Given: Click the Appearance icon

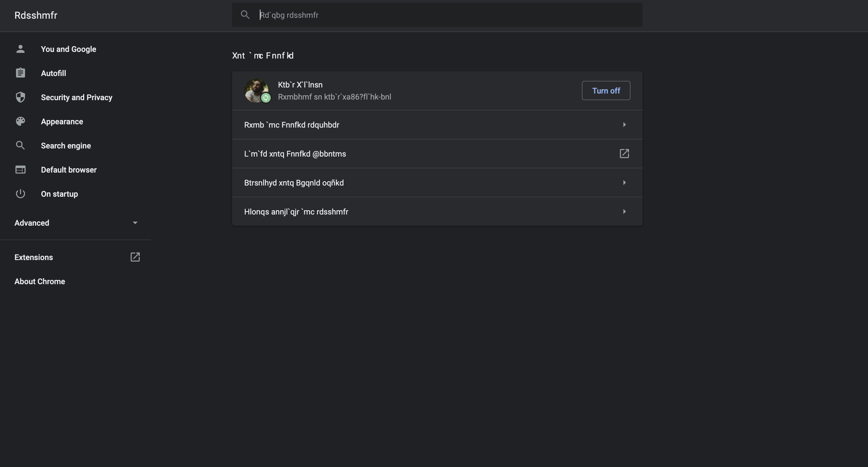Looking at the screenshot, I should 20,121.
